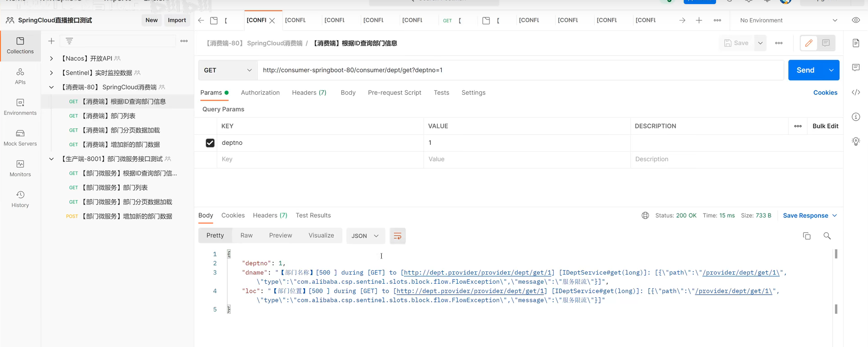Switch to the Authorization tab

[x=260, y=92]
